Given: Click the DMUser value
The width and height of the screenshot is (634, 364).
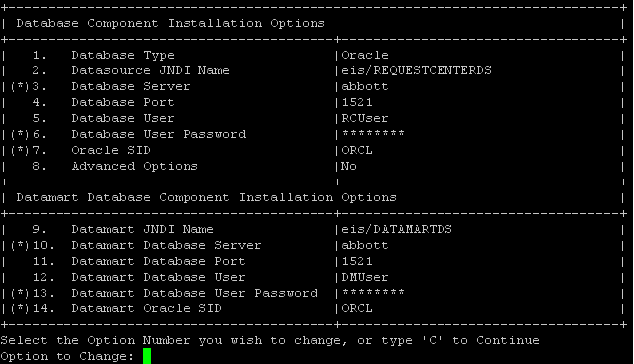Looking at the screenshot, I should pos(365,277).
